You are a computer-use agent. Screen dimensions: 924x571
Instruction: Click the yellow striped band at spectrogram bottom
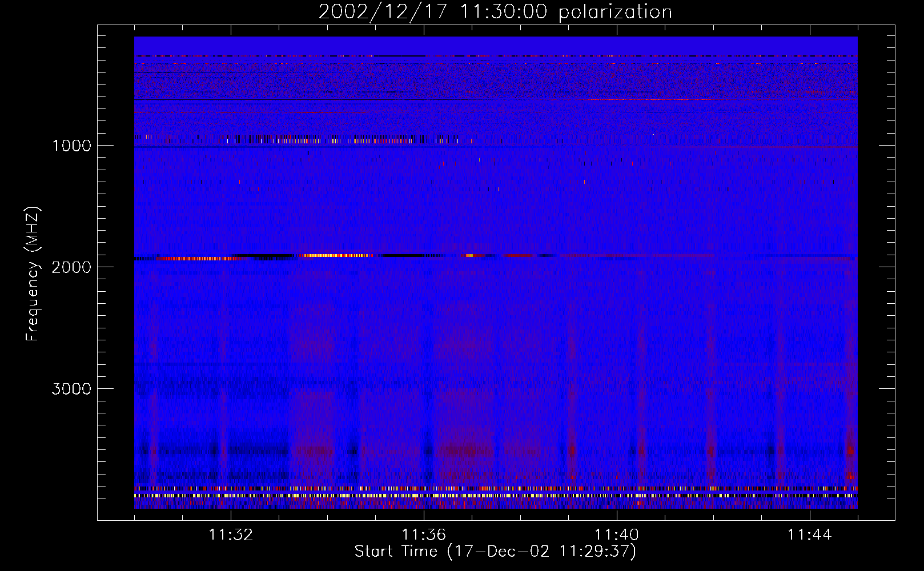[496, 496]
